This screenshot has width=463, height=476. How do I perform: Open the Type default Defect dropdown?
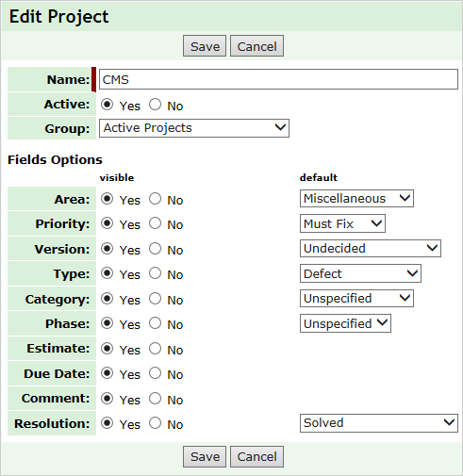360,273
